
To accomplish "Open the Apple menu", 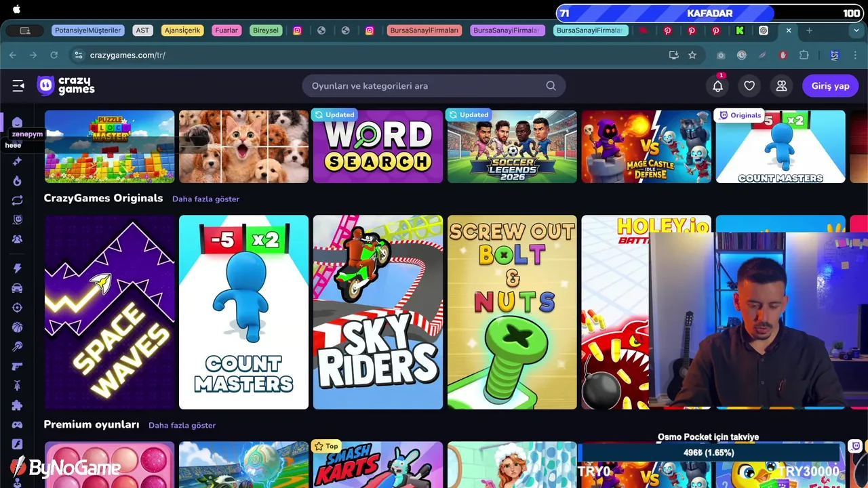I will point(16,9).
